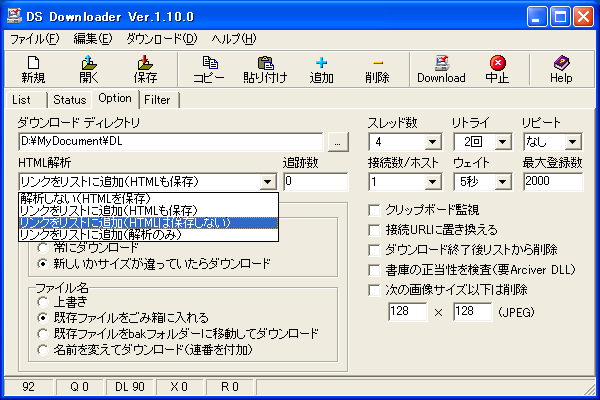The height and width of the screenshot is (400, 600).
Task: Click the window resize grip
Action: click(x=589, y=389)
